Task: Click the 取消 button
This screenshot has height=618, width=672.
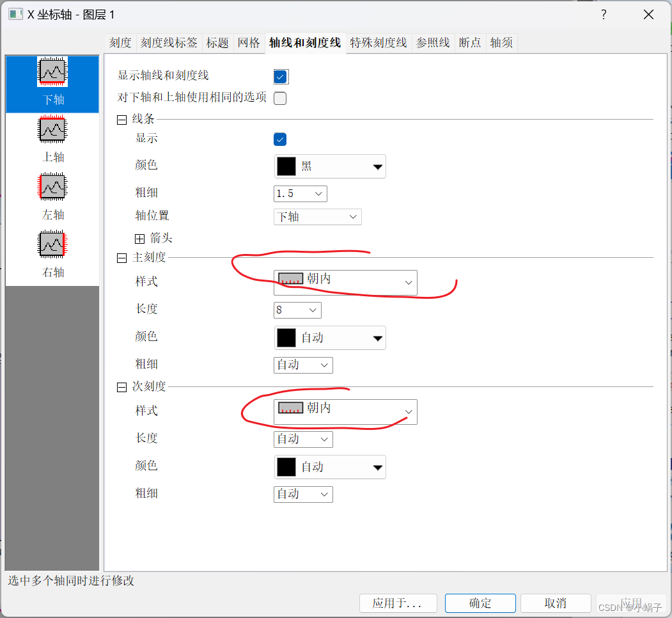Action: (x=556, y=603)
